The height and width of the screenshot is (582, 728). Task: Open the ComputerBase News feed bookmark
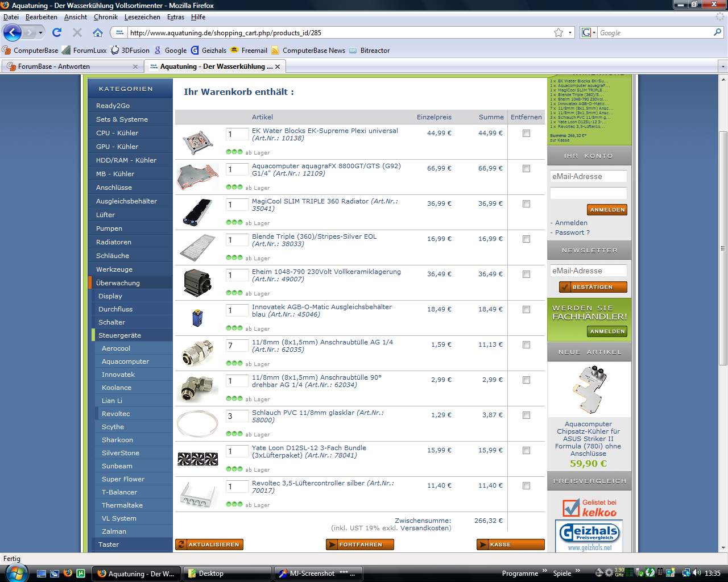(x=308, y=50)
